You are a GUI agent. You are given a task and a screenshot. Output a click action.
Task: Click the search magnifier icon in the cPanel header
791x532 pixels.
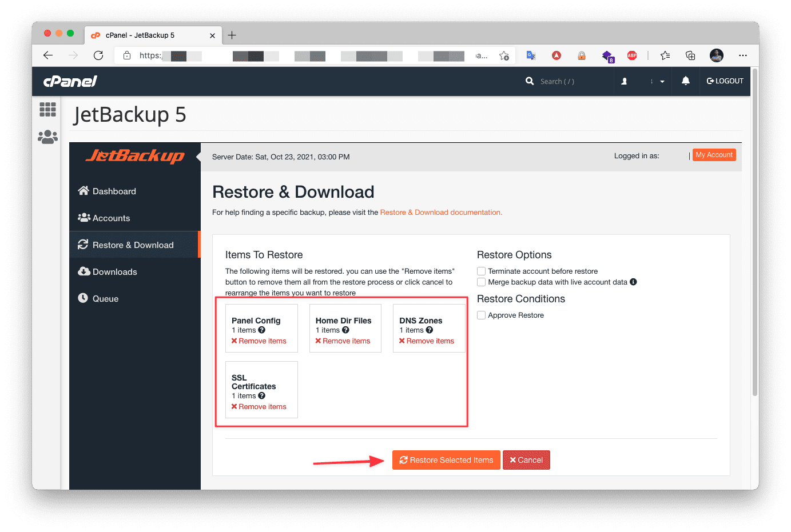coord(529,81)
